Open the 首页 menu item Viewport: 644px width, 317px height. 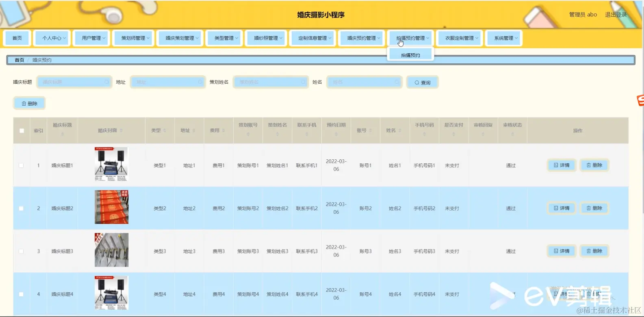coord(17,38)
